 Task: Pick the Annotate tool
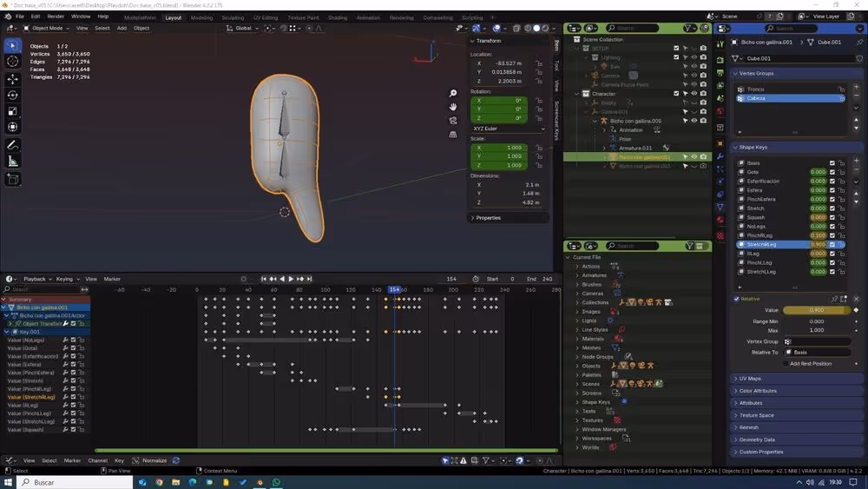13,145
